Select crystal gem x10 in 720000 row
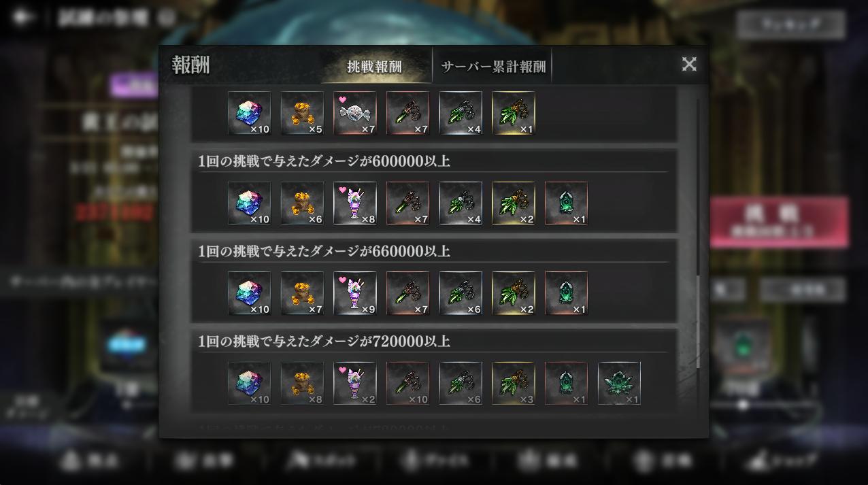 pyautogui.click(x=249, y=383)
